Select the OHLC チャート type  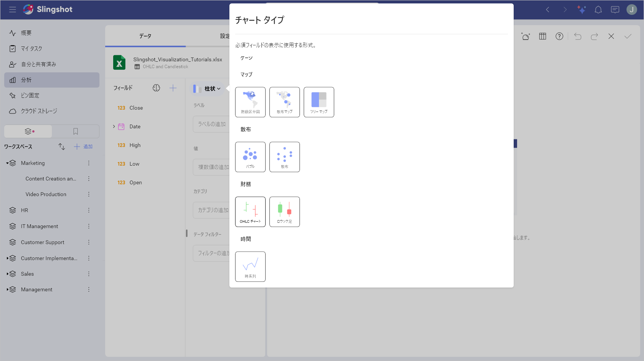[250, 212]
